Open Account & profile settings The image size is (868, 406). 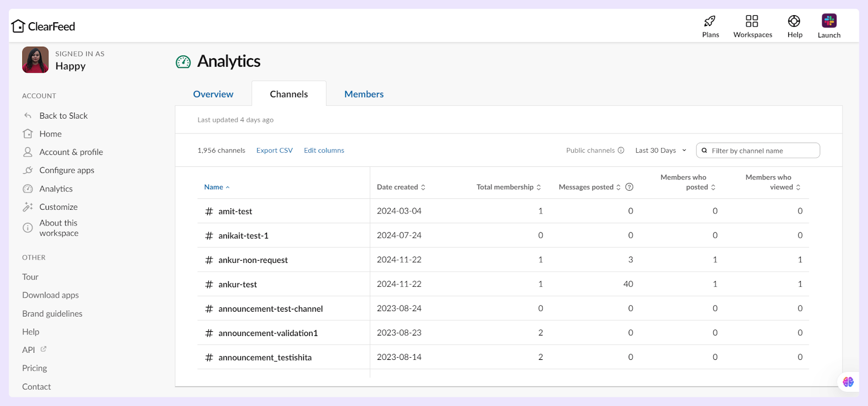(x=71, y=152)
